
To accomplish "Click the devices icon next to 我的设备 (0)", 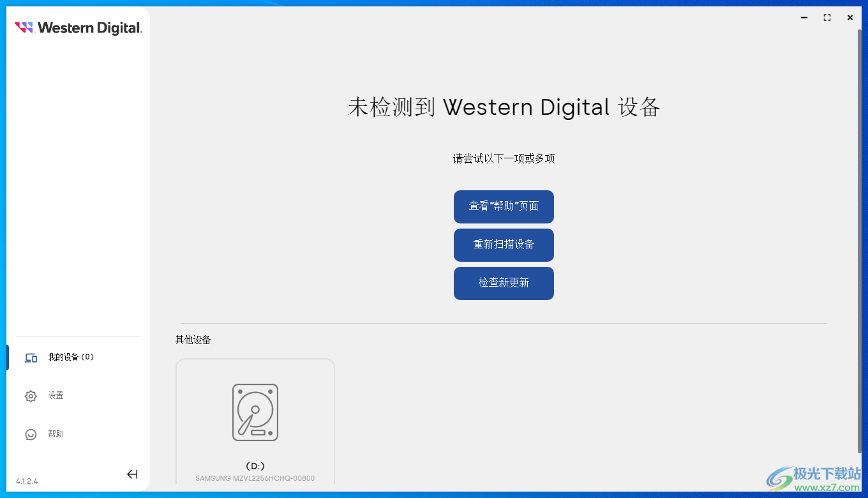I will coord(31,357).
